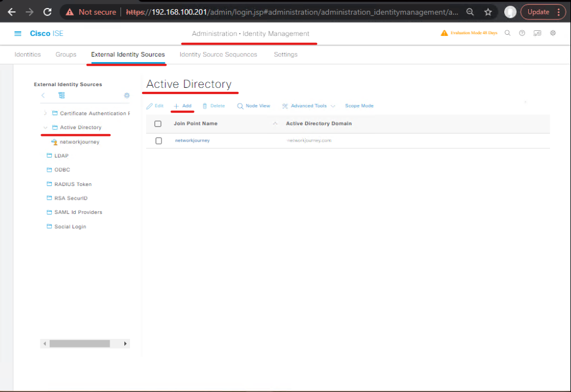Click the tree view icon in sidebar panel
Screen dimensions: 571x392
(62, 95)
